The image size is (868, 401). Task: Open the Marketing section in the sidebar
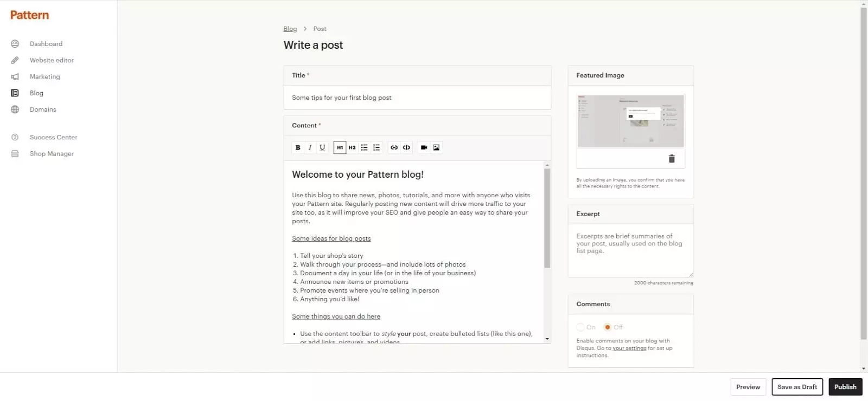(44, 76)
